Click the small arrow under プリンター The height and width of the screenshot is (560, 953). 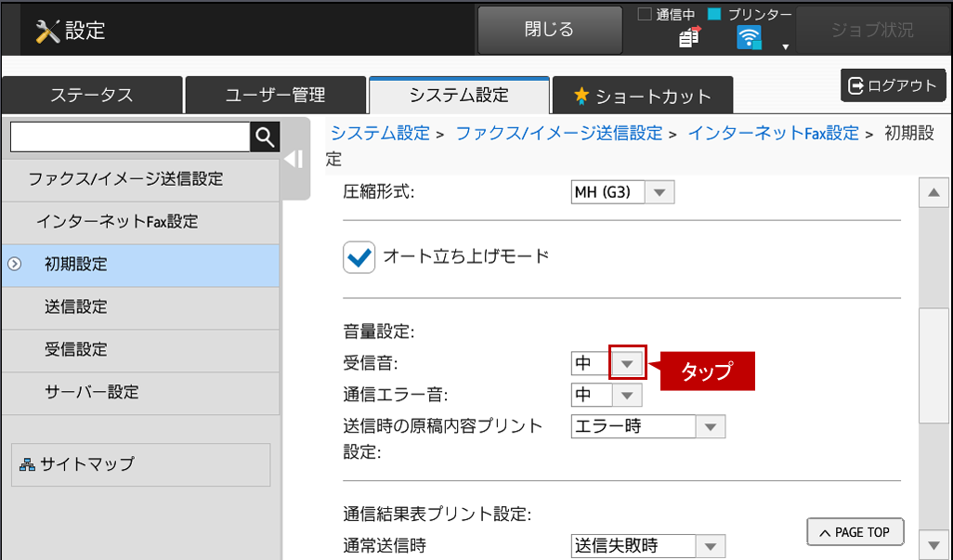pos(785,46)
